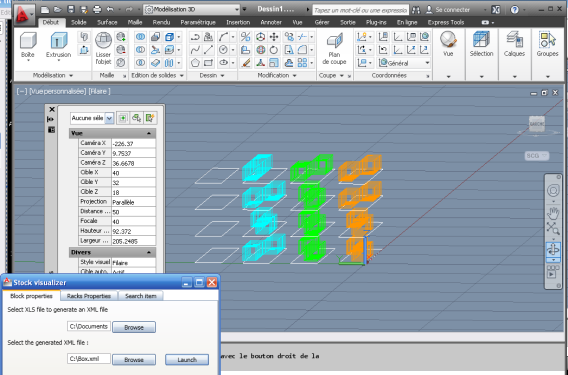568x375 pixels.
Task: Toggle the orbit tool in navigation bar
Action: click(553, 250)
